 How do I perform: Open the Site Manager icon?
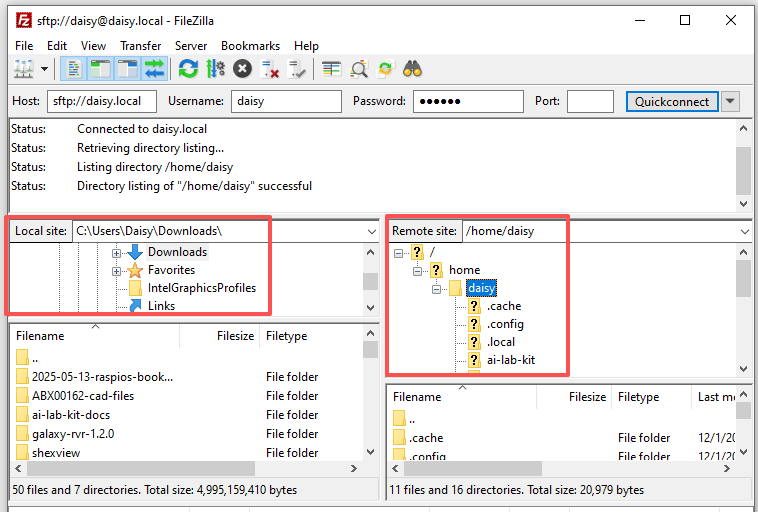point(23,69)
